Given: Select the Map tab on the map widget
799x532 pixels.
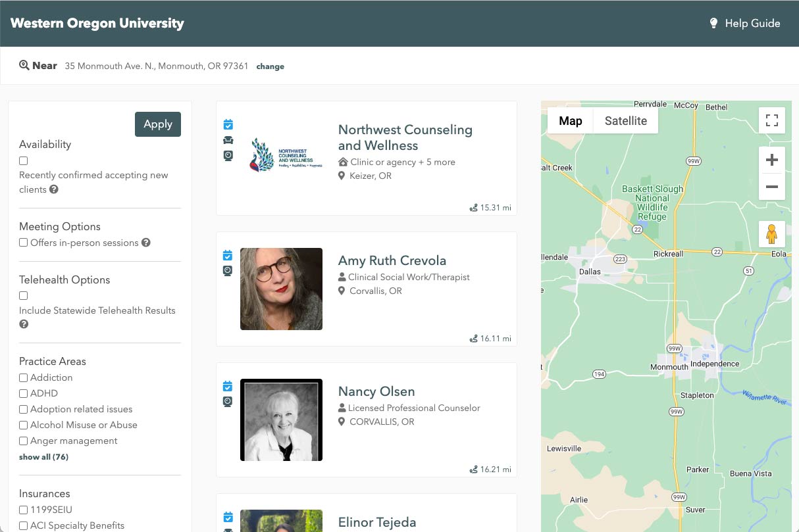Looking at the screenshot, I should tap(570, 120).
